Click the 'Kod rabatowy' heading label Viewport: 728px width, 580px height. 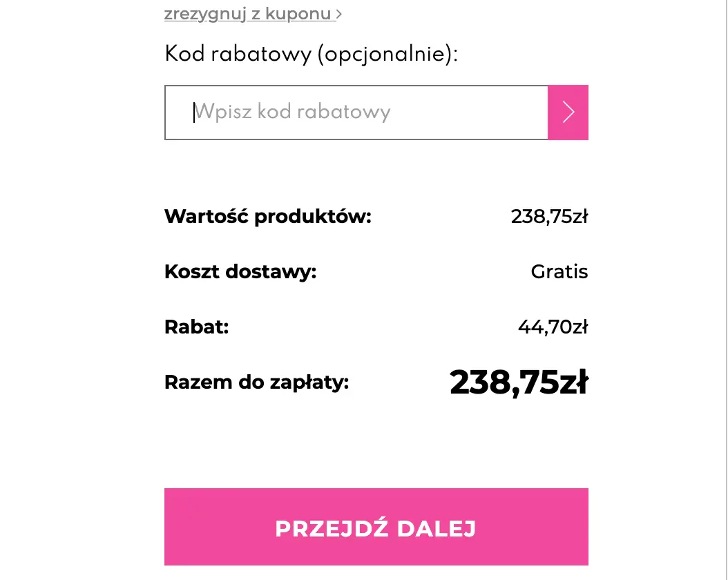238,55
